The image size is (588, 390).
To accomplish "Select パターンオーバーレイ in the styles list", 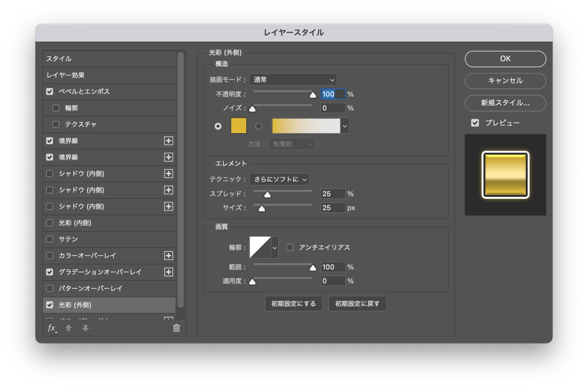I will coord(90,288).
